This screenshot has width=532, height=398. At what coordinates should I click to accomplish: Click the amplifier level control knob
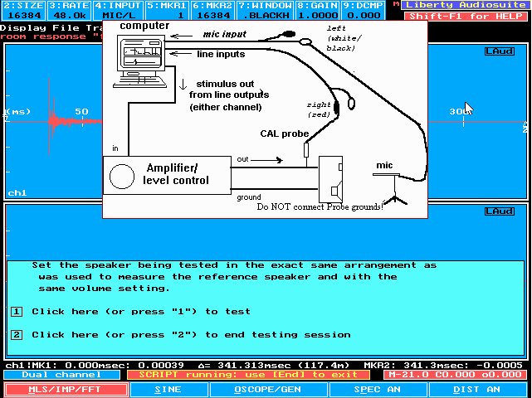[122, 176]
